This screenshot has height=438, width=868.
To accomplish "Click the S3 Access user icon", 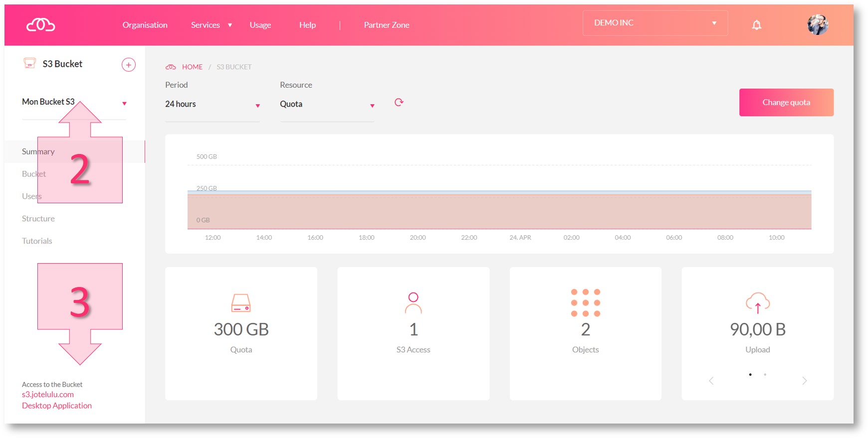I will 413,303.
